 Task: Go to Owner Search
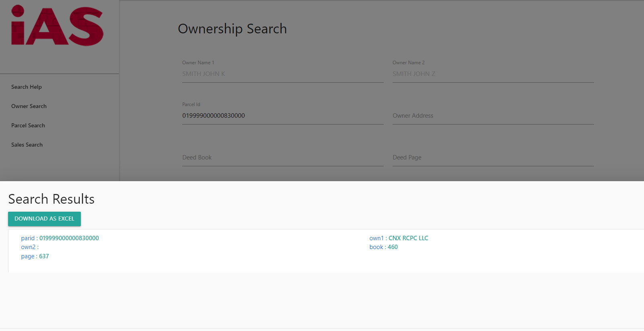pyautogui.click(x=29, y=106)
